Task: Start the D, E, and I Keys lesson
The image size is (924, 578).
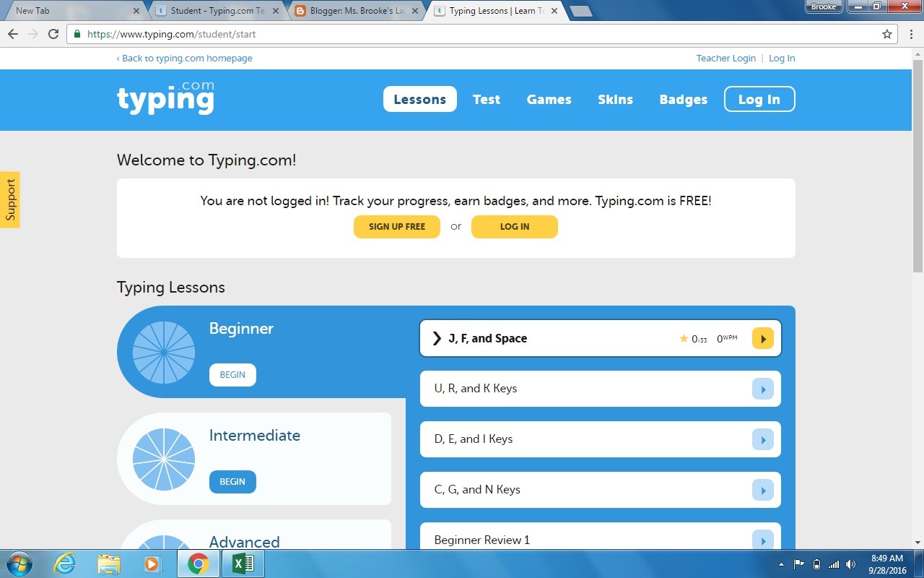Action: (762, 439)
